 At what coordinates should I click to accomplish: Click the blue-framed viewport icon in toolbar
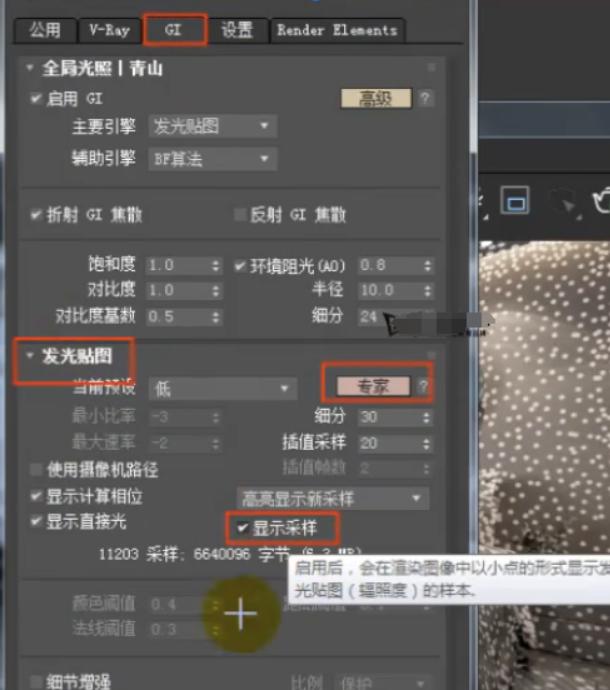[514, 201]
